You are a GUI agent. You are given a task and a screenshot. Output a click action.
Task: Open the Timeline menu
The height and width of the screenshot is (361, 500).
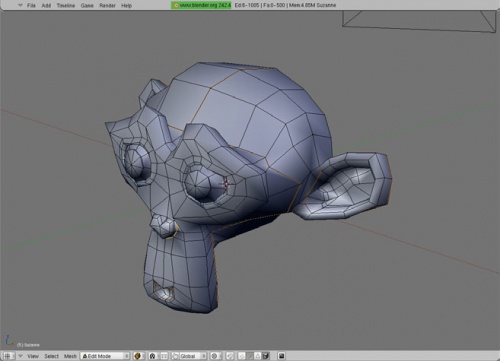pos(66,5)
